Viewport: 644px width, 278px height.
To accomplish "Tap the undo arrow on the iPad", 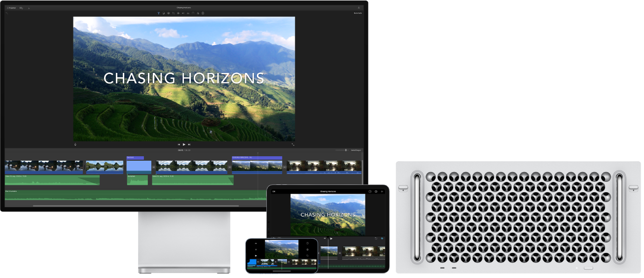I will [x=376, y=239].
